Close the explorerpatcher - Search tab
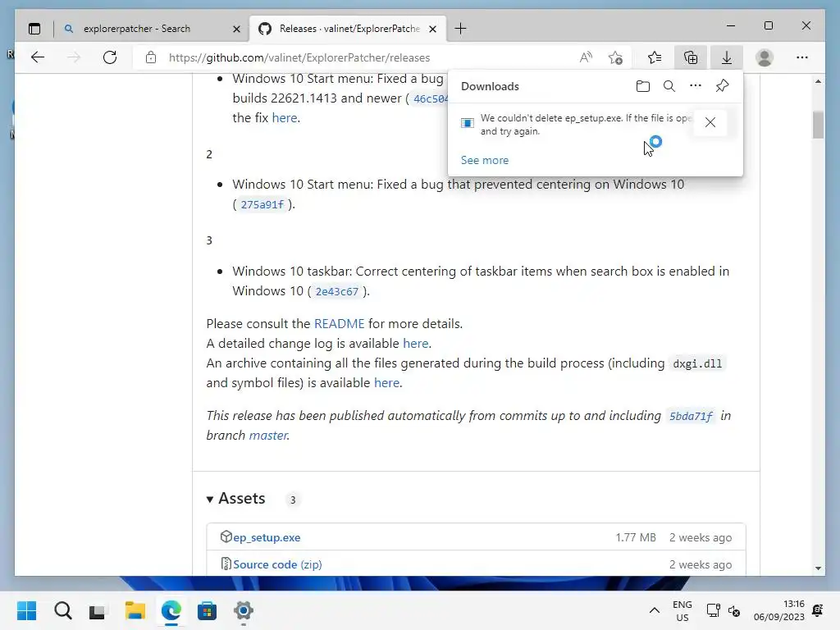 pyautogui.click(x=236, y=29)
